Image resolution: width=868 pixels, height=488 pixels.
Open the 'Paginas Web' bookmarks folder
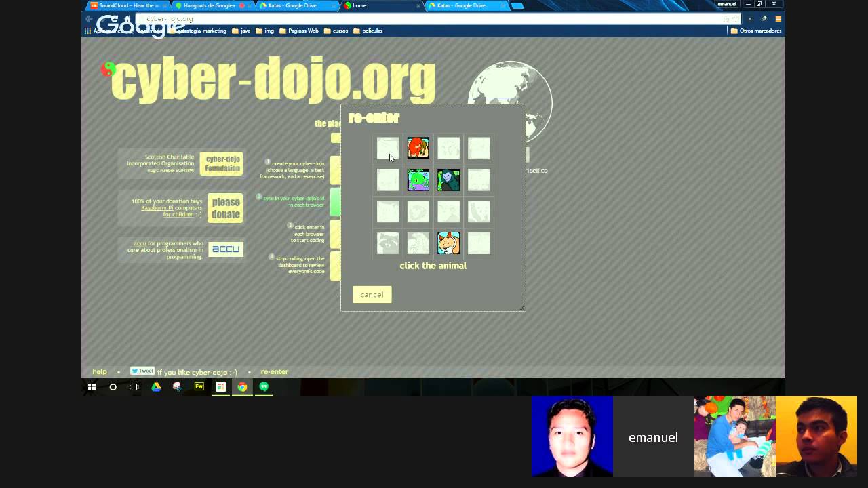pyautogui.click(x=298, y=30)
